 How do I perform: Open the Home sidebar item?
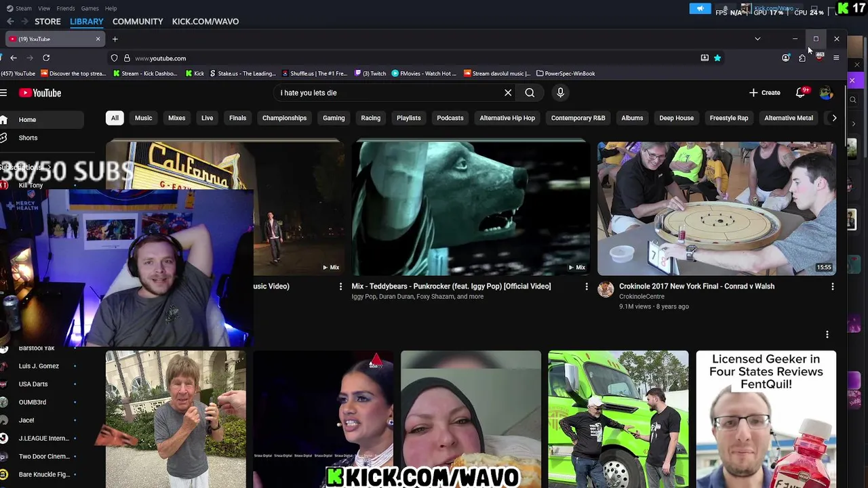[42, 120]
